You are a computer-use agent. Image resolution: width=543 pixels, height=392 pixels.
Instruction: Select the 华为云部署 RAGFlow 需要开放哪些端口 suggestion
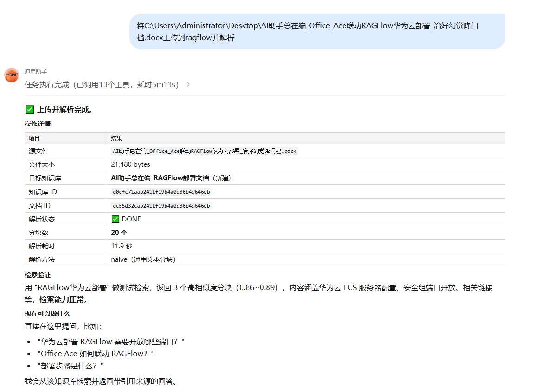pyautogui.click(x=111, y=342)
